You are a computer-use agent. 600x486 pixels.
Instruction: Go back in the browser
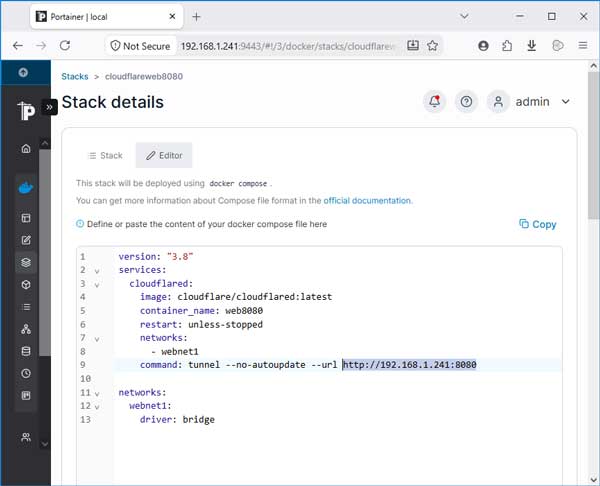18,46
